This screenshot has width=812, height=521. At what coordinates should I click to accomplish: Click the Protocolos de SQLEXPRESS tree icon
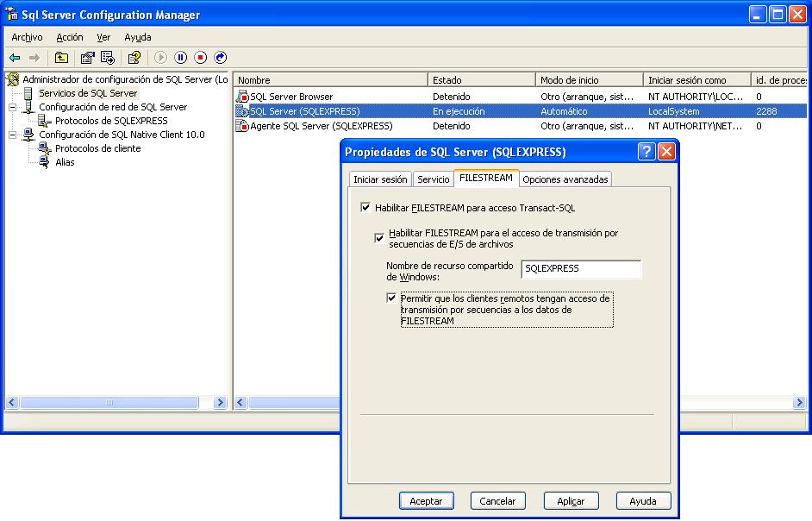[45, 121]
